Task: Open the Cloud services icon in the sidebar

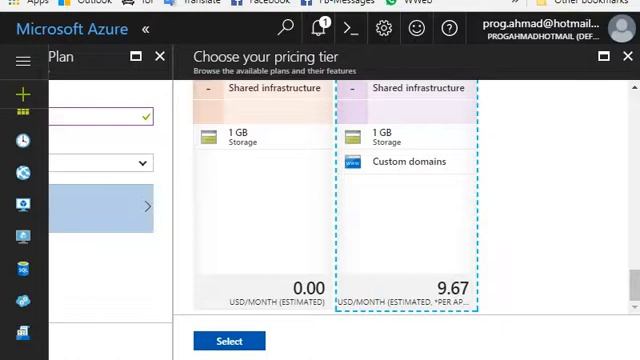Action: point(23,301)
